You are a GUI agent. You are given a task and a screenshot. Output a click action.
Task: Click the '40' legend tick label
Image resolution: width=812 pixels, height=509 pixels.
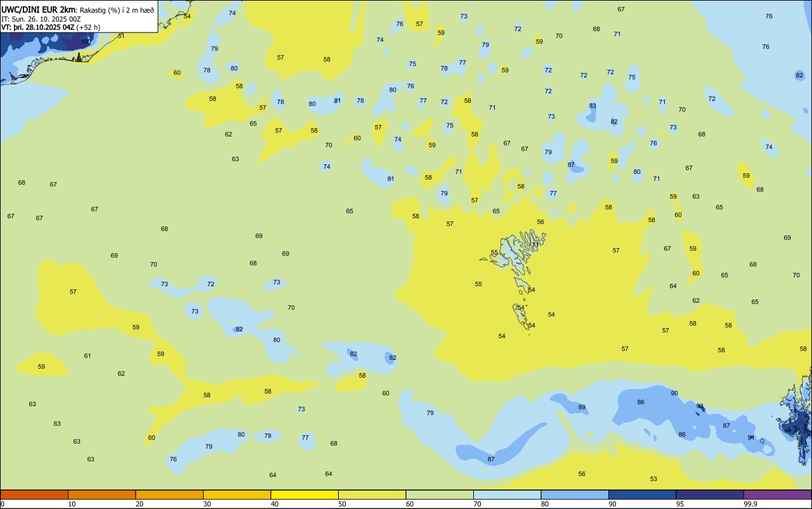(275, 504)
